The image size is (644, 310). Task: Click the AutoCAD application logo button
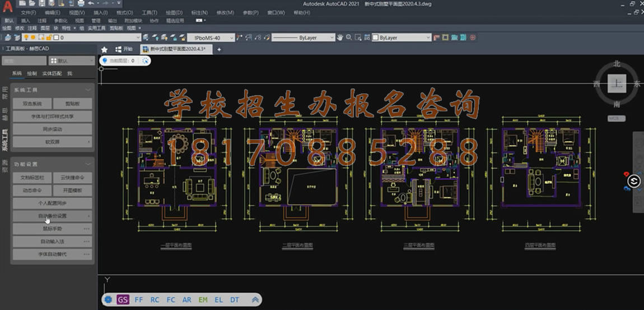(x=7, y=7)
